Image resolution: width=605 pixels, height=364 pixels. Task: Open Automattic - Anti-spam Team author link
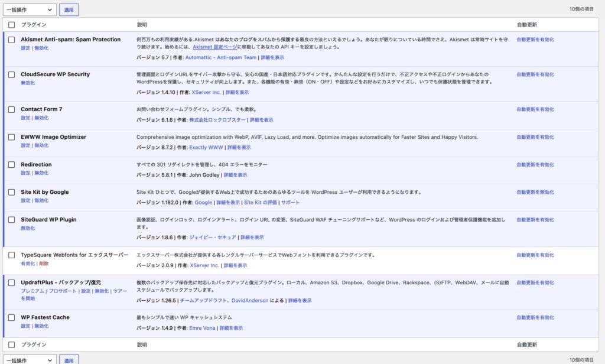pyautogui.click(x=221, y=57)
